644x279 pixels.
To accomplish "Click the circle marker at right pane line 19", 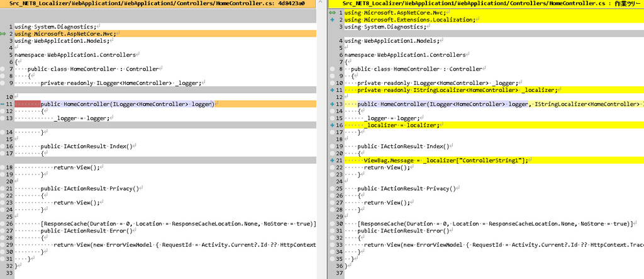I will point(332,146).
